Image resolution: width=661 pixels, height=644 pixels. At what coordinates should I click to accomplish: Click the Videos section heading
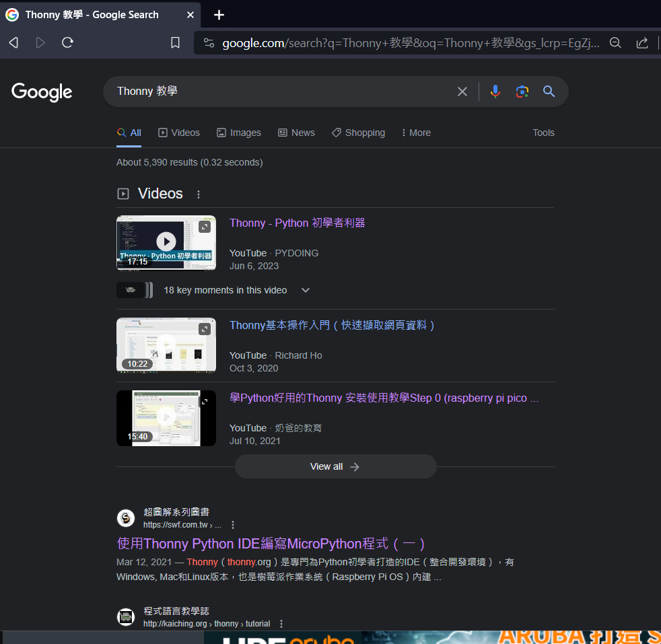pyautogui.click(x=160, y=194)
